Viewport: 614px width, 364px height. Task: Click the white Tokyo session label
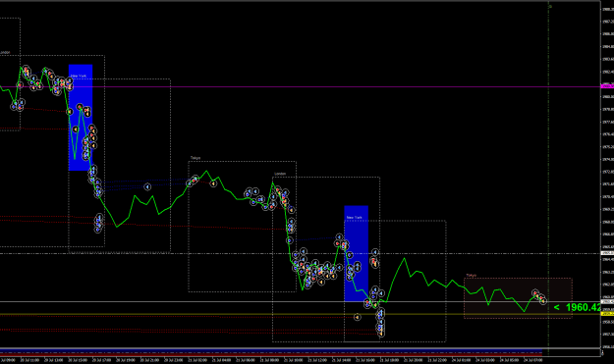click(x=195, y=158)
